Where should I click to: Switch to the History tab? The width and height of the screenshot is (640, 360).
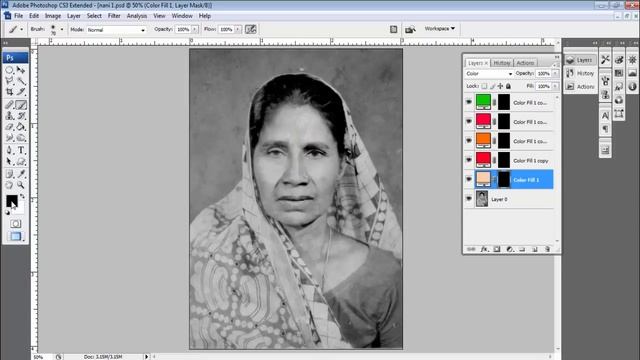click(502, 63)
